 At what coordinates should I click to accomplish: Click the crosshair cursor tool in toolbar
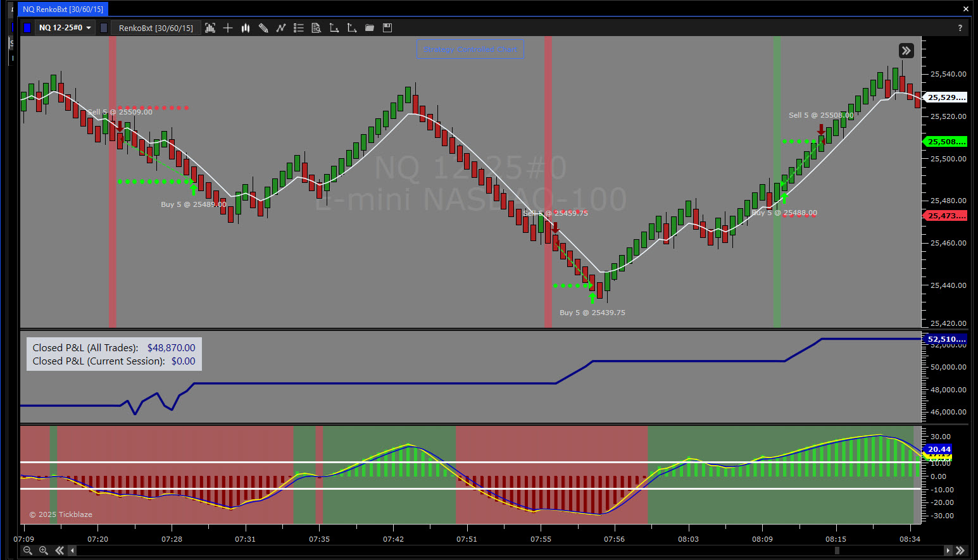click(228, 28)
